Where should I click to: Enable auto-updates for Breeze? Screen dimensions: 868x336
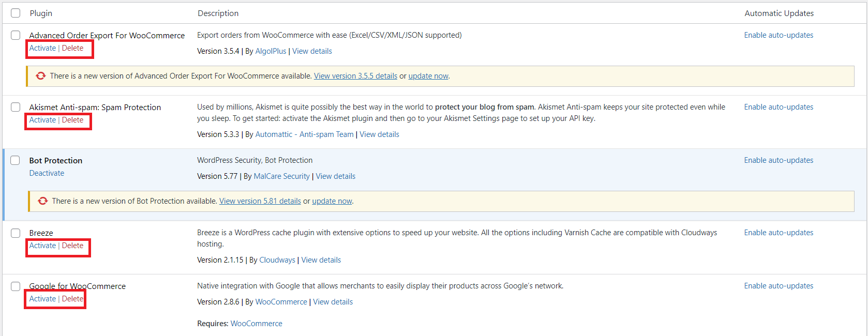(779, 233)
